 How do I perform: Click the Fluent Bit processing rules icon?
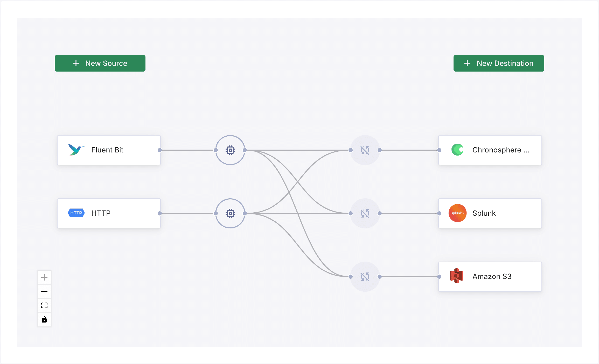[230, 150]
